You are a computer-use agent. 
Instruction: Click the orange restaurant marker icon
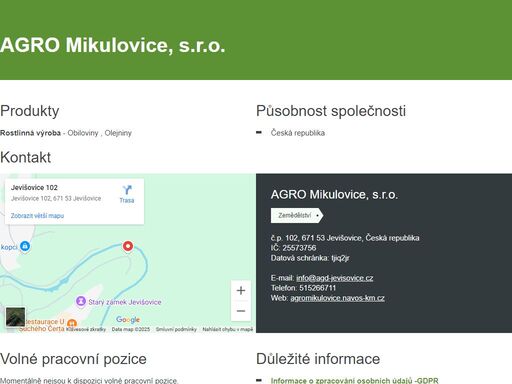click(x=72, y=323)
